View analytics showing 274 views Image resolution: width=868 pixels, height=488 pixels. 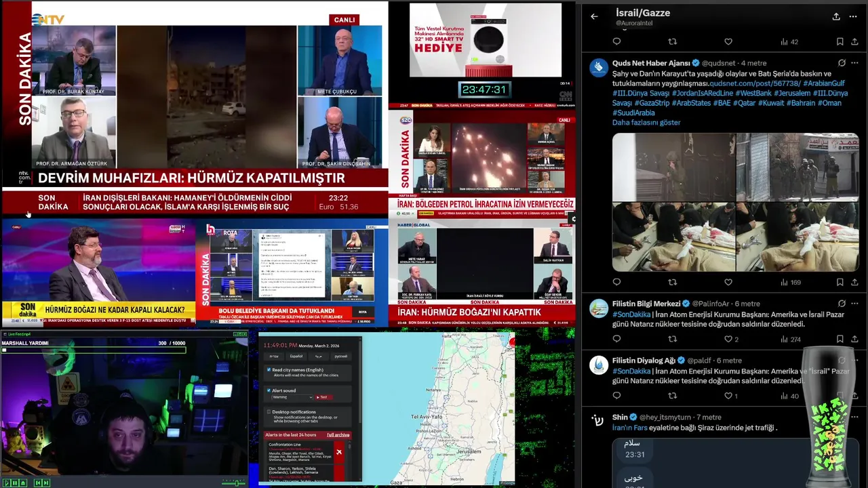click(x=791, y=339)
